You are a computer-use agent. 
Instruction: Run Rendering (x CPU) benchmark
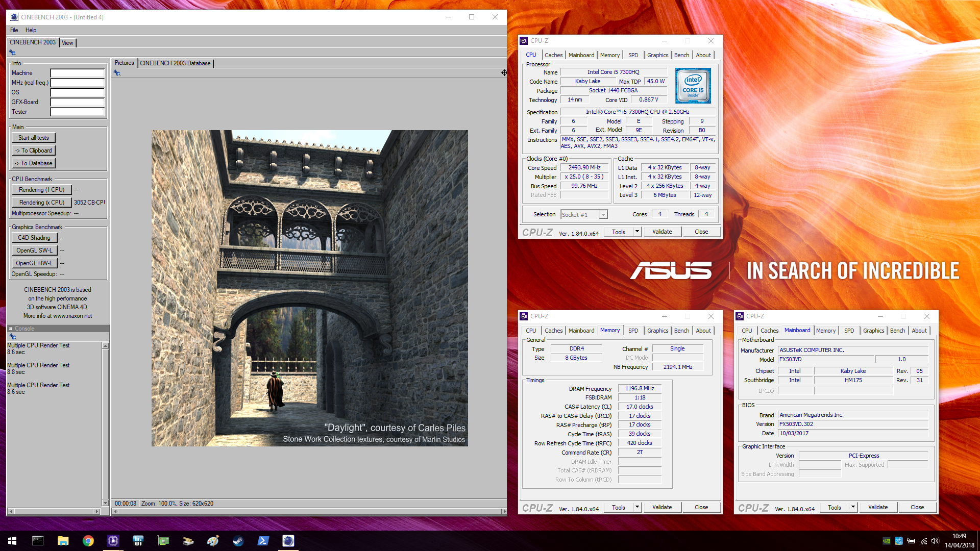[42, 203]
